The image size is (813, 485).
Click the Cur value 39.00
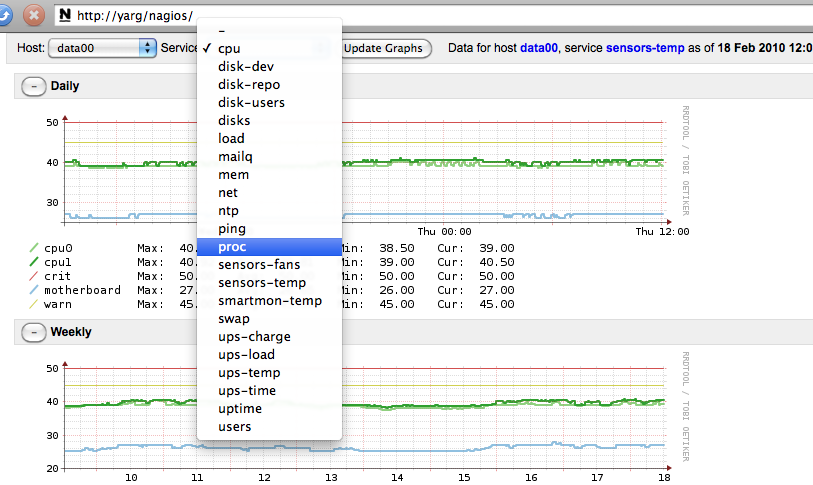pyautogui.click(x=497, y=248)
